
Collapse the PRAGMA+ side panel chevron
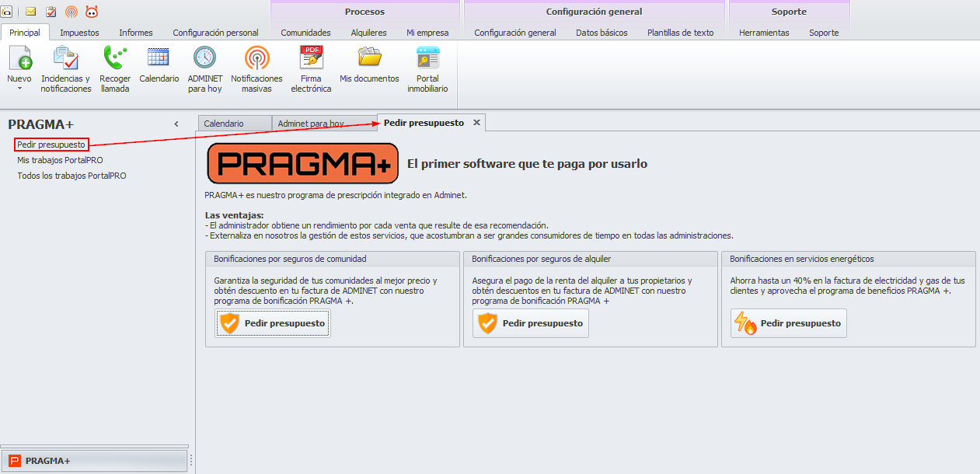click(176, 124)
